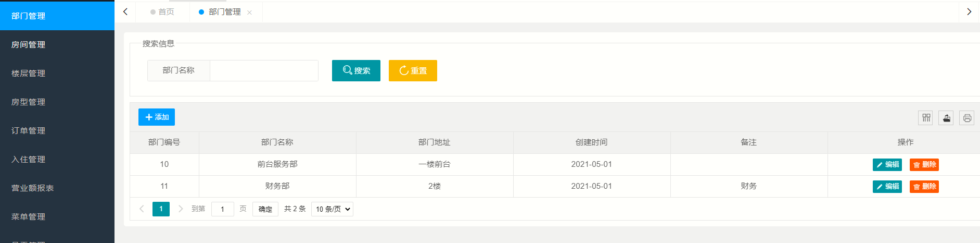Image resolution: width=980 pixels, height=243 pixels.
Task: Open 楼层管理 in the sidebar
Action: 57,73
